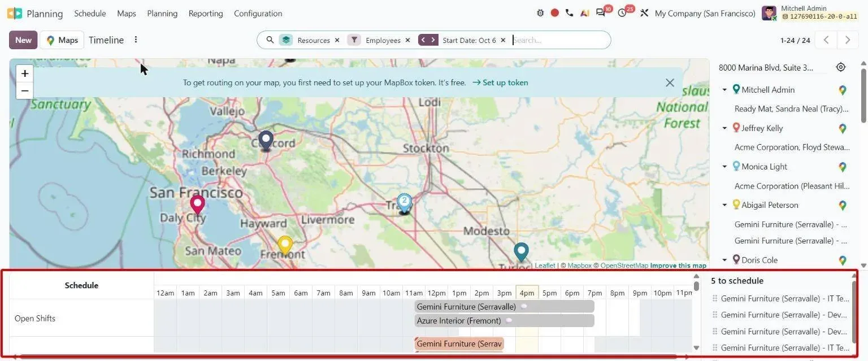Open the orange Gemini Furniture shift pill
The image size is (868, 361).
459,343
